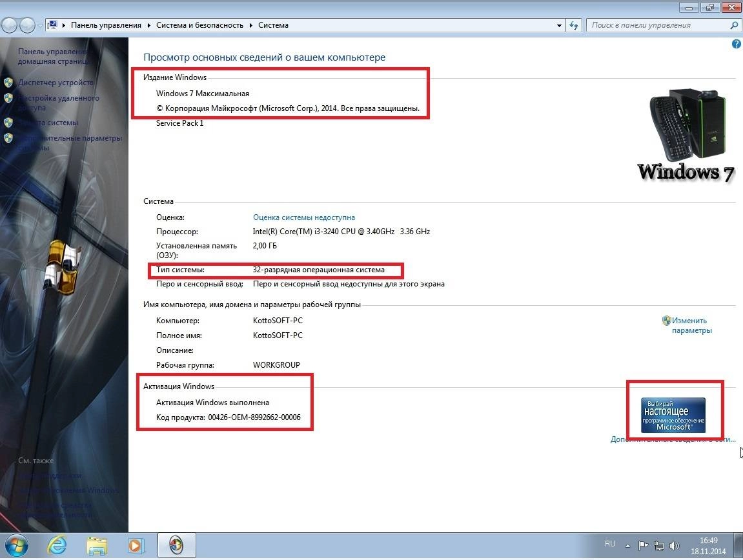Image resolution: width=743 pixels, height=560 pixels.
Task: Click the WORKGROUP value
Action: [x=276, y=365]
